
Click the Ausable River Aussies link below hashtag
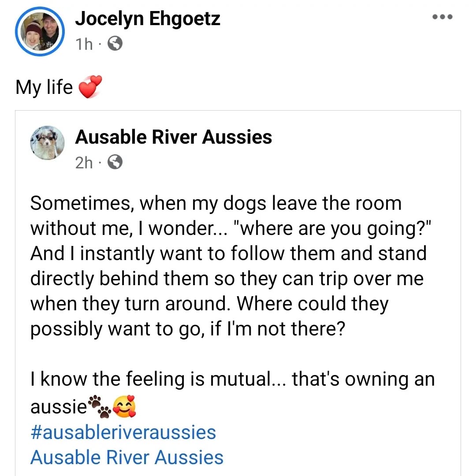click(x=126, y=457)
